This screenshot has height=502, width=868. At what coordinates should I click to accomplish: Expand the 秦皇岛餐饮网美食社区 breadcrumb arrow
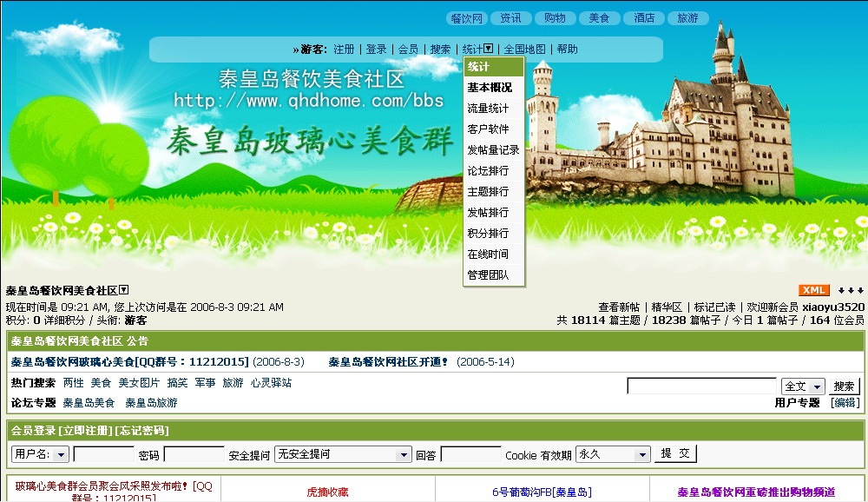[124, 290]
